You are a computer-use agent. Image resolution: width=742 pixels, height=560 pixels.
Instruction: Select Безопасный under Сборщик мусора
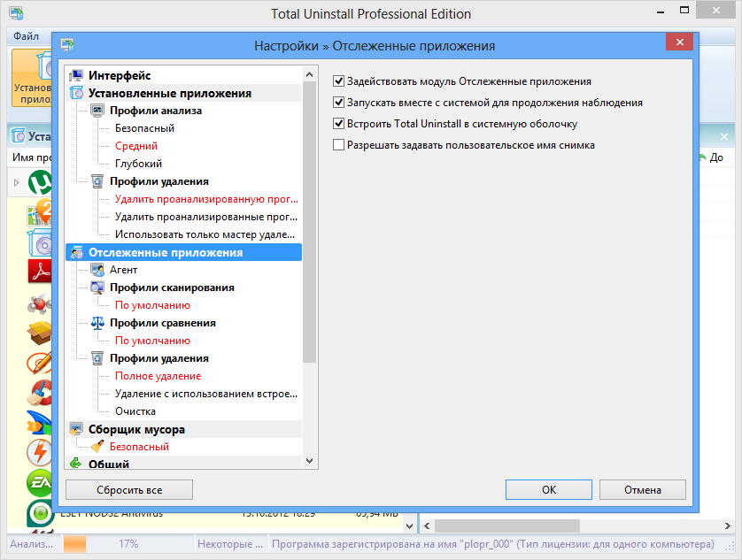[x=139, y=447]
